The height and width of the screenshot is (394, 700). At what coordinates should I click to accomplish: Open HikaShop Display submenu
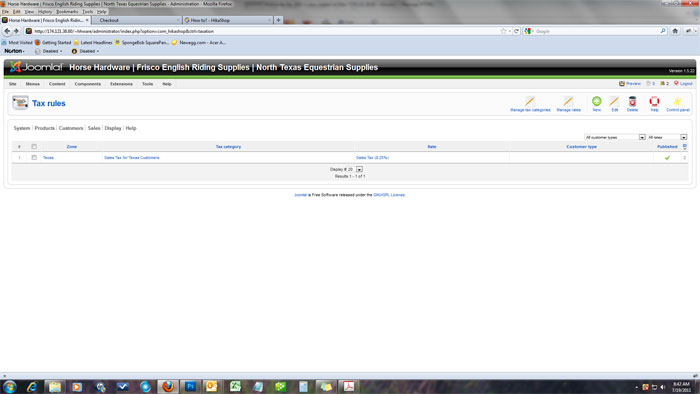tap(113, 128)
